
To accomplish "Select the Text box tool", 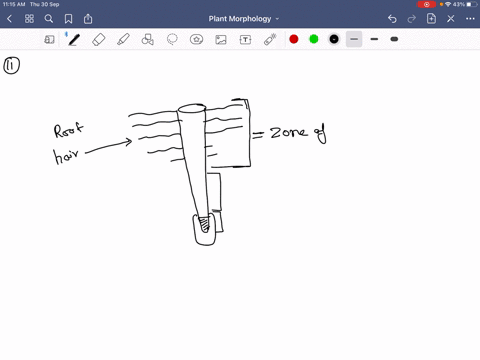I will tap(245, 40).
